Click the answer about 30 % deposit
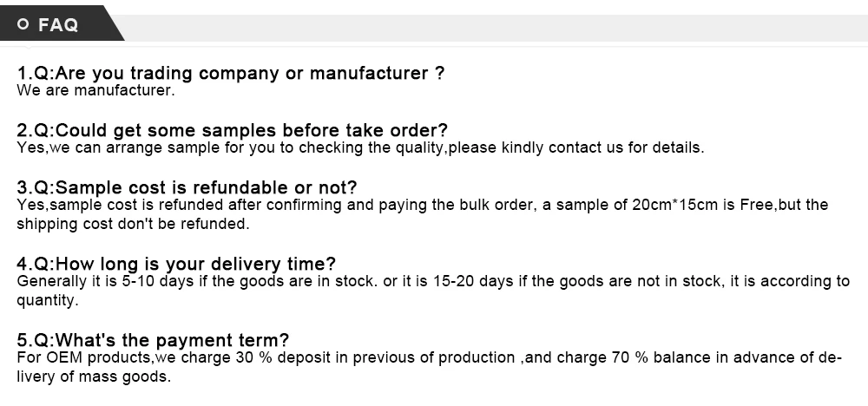Viewport: 868px width, 406px height. point(430,357)
